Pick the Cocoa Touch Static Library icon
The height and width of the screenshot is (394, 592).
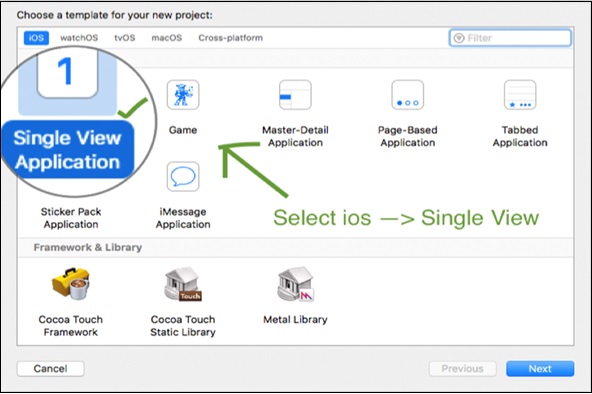coord(183,284)
